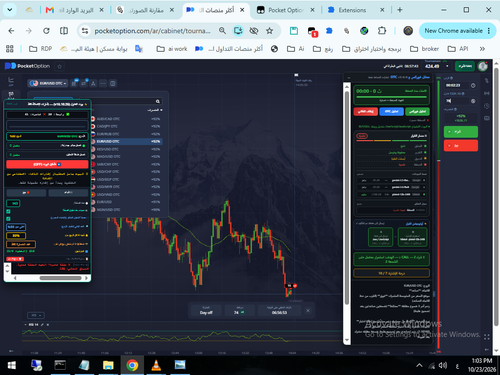Open the chart type icon in chart toolbar
The width and height of the screenshot is (500, 375).
(74, 83)
